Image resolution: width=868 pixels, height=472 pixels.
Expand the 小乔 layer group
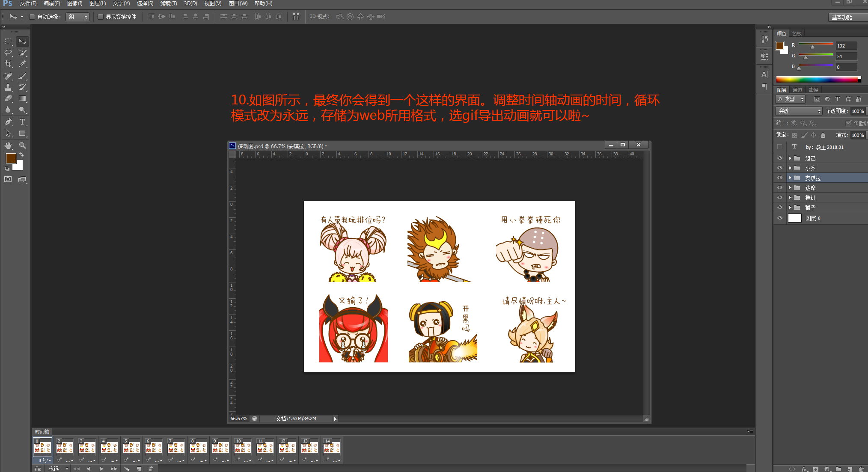tap(790, 168)
